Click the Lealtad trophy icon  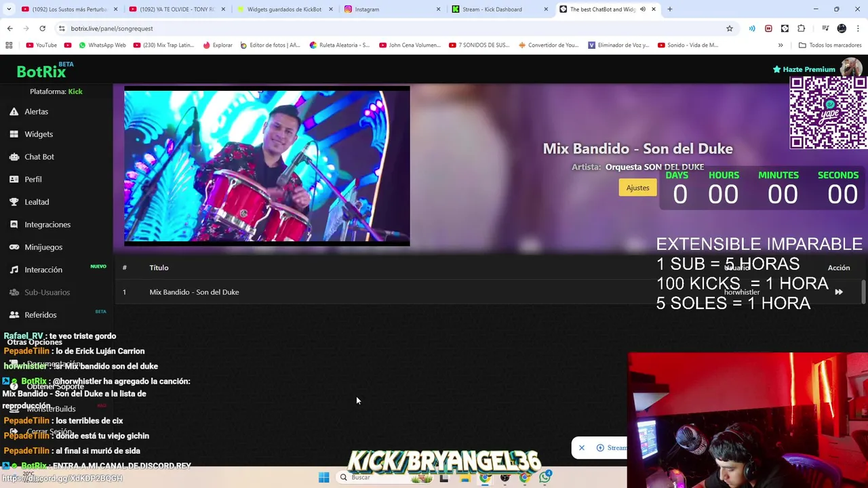pyautogui.click(x=14, y=202)
